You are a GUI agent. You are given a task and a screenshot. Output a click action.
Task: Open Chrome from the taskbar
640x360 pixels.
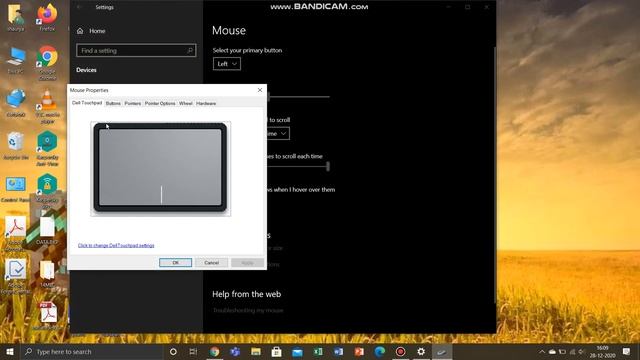214,351
